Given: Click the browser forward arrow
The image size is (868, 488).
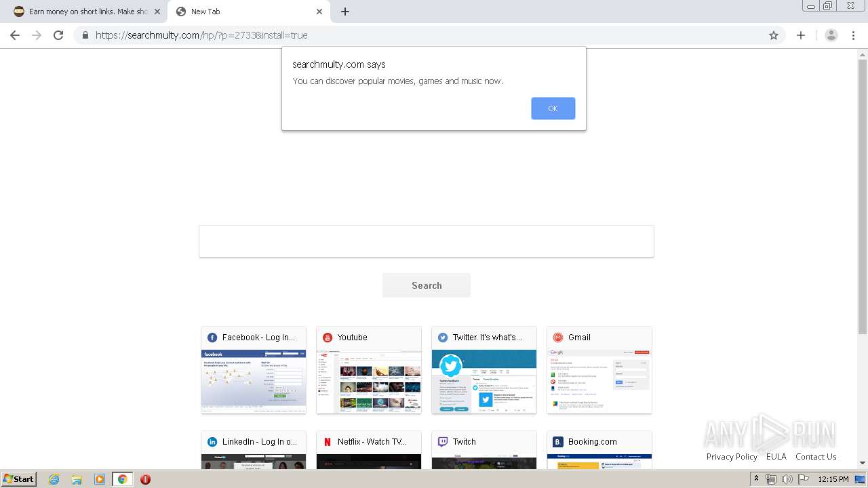Looking at the screenshot, I should (37, 35).
